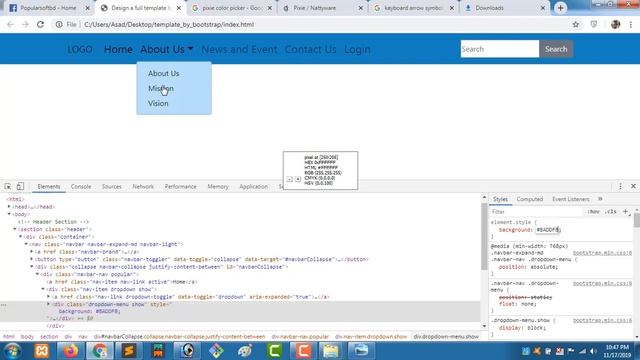Show more Styles pane tabs via chevron
640x360 pixels.
coord(600,199)
